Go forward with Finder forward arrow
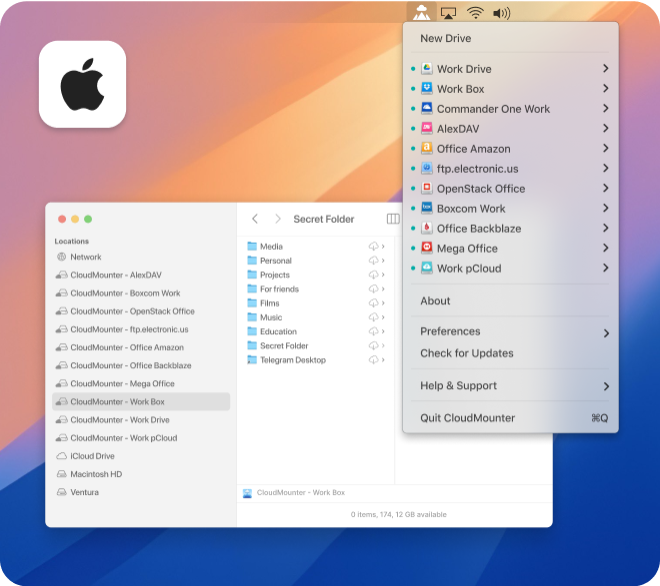This screenshot has height=586, width=660. (277, 219)
